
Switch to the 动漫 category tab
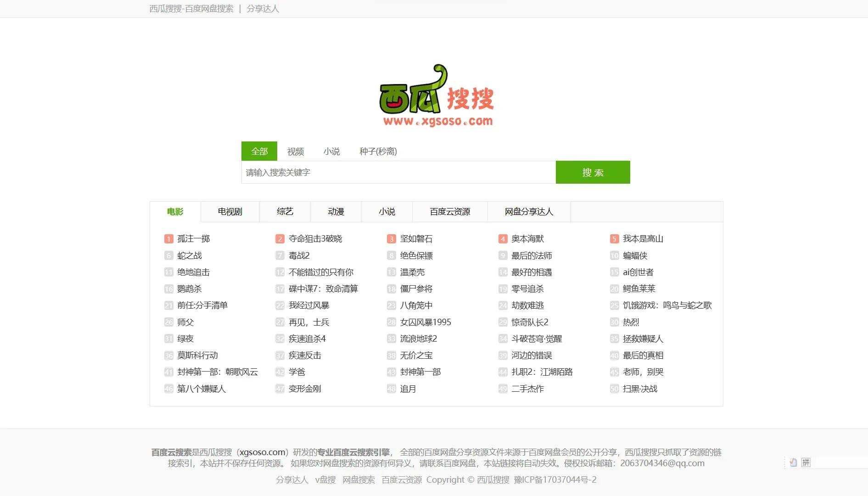[336, 212]
